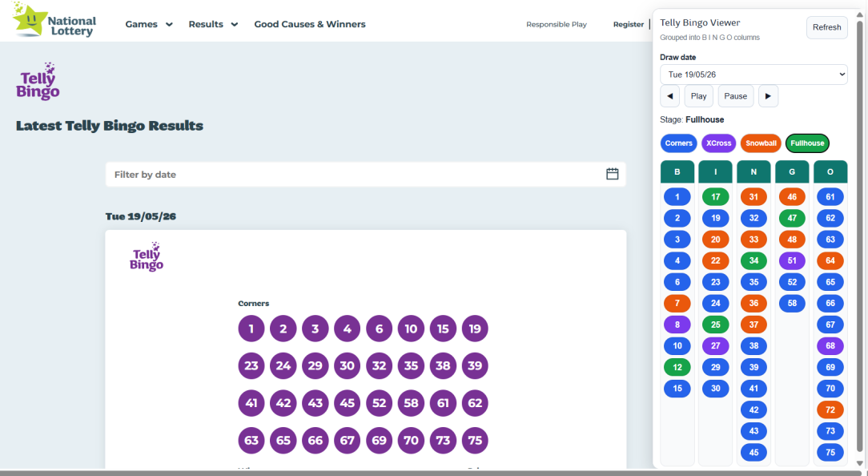The height and width of the screenshot is (476, 868).
Task: Click green ball 34 in N column
Action: 753,260
